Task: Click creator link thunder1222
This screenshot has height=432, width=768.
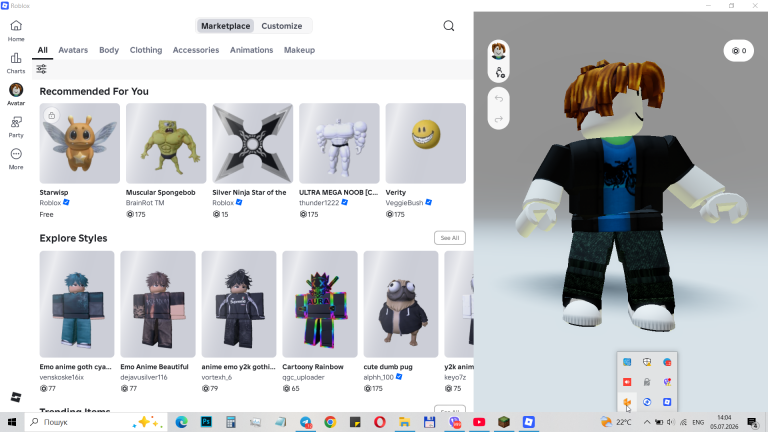Action: click(319, 203)
